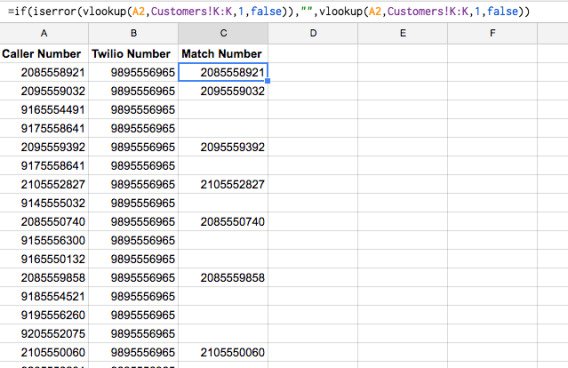Select caller number 2085550740 in column A
Viewport: 568px width, 368px height.
pyautogui.click(x=44, y=222)
